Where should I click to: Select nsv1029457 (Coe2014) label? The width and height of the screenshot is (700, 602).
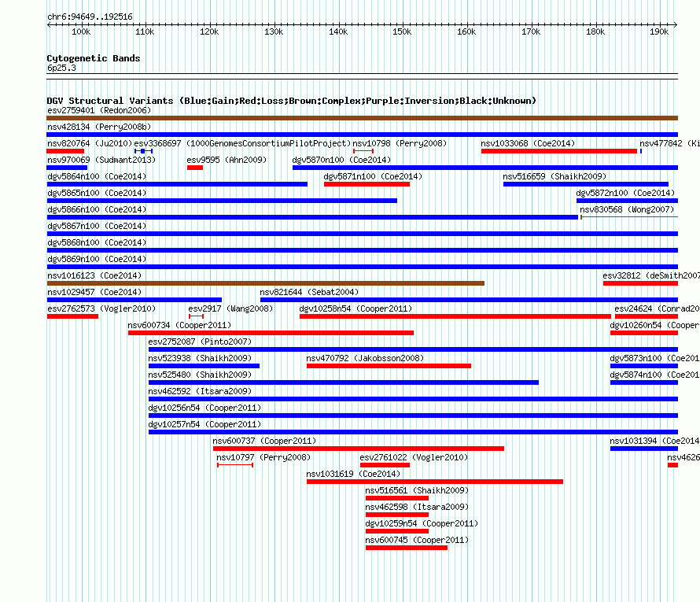tap(94, 292)
